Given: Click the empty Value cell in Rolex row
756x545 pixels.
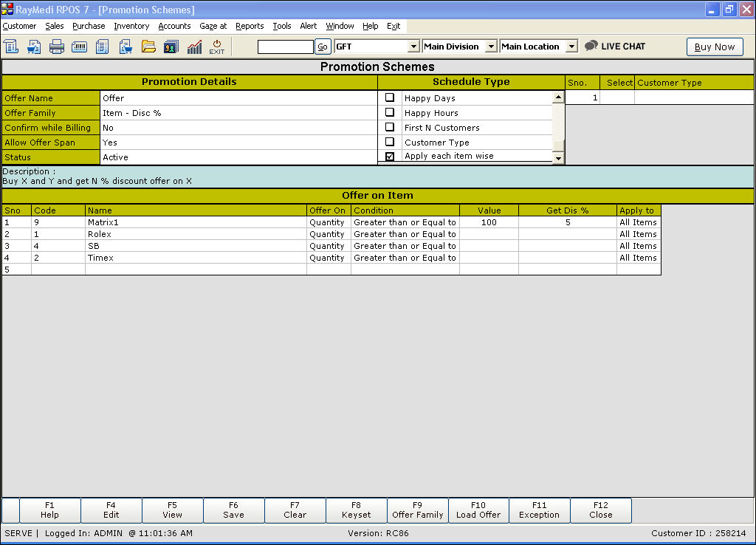Looking at the screenshot, I should click(489, 234).
